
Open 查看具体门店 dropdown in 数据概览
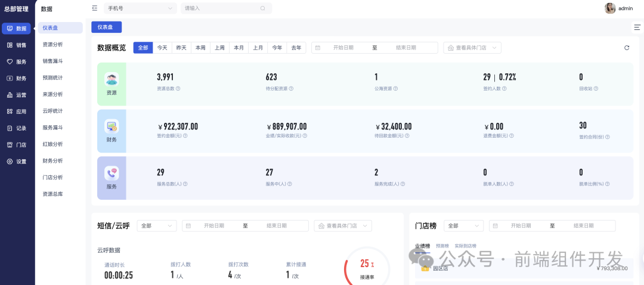472,48
